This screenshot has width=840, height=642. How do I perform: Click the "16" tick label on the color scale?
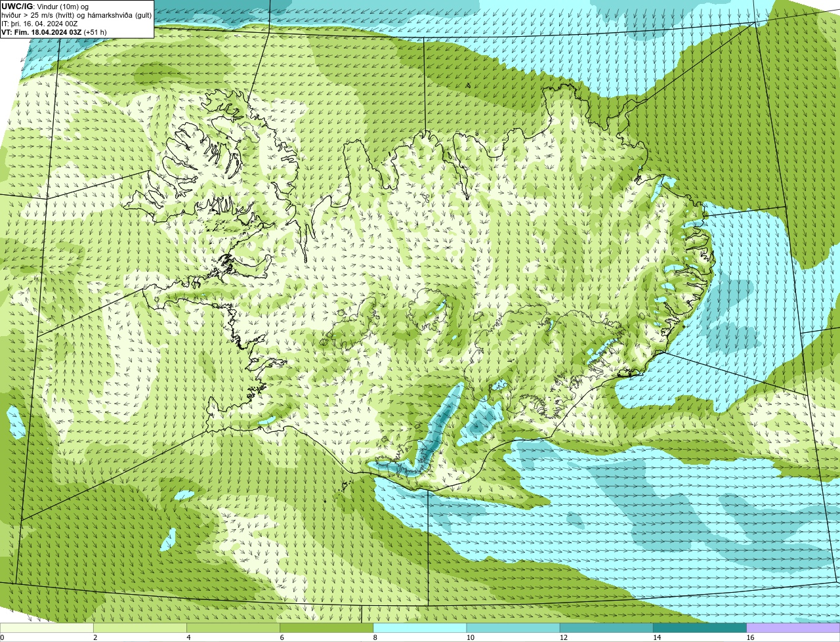pos(750,637)
